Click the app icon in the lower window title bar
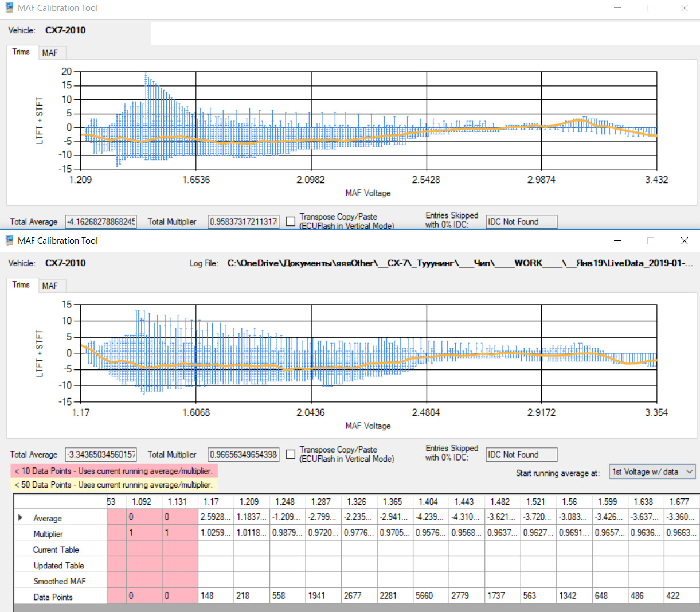Image resolution: width=700 pixels, height=612 pixels. [x=9, y=241]
